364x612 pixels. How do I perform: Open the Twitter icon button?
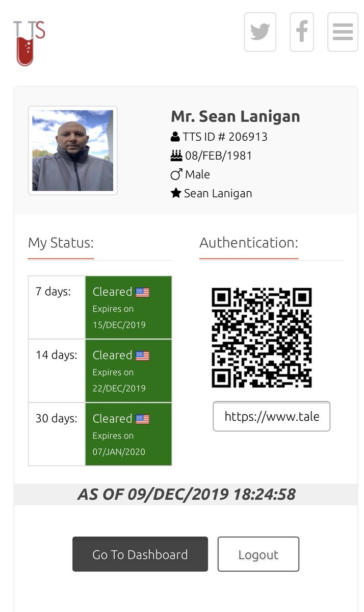pyautogui.click(x=260, y=32)
